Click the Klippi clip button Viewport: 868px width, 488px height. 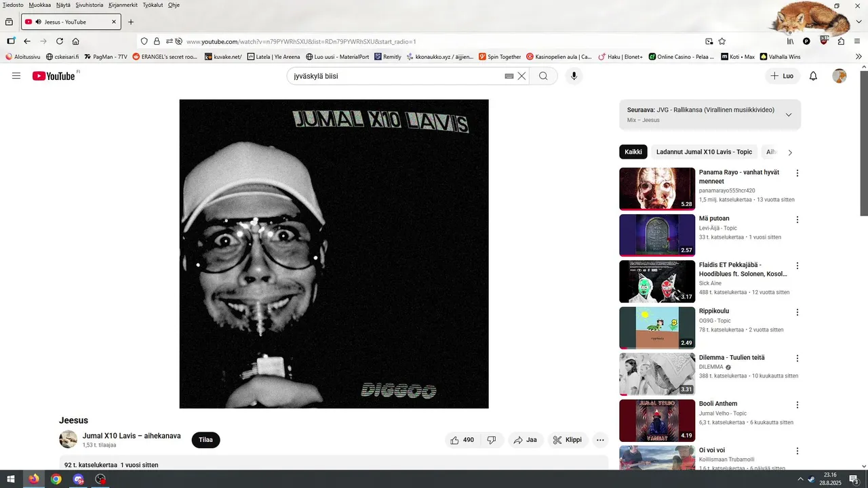pyautogui.click(x=567, y=440)
